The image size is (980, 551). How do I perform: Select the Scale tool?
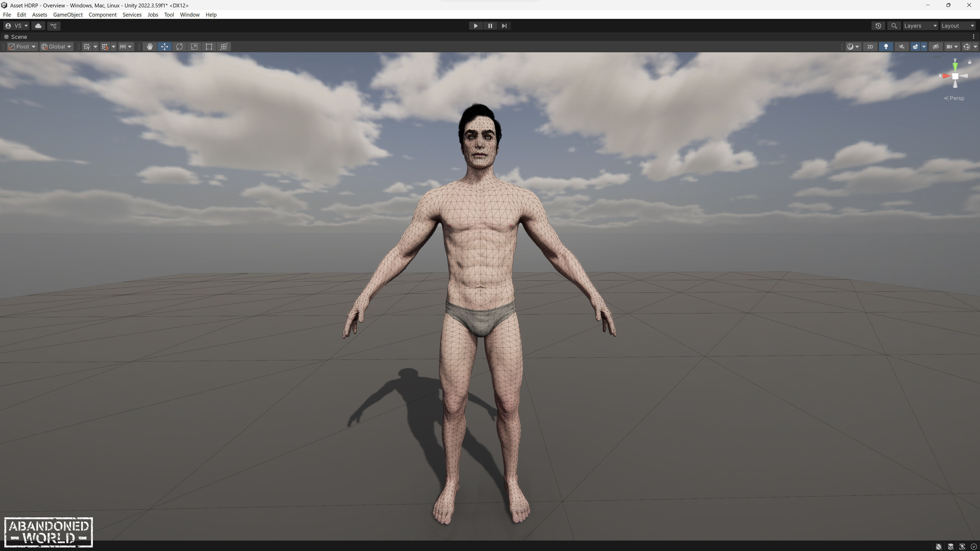(194, 46)
